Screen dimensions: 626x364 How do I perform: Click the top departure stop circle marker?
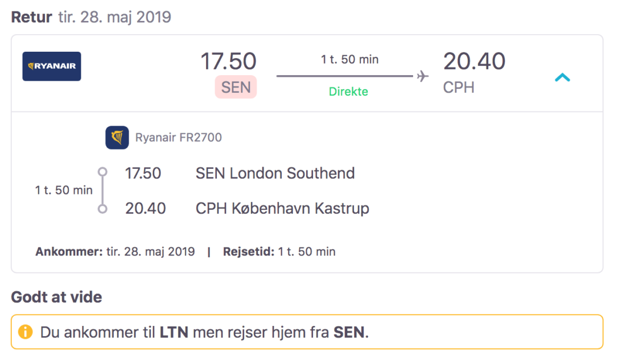click(x=102, y=172)
